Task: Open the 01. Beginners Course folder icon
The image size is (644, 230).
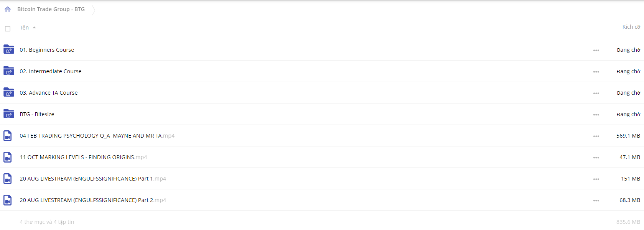Action: (x=9, y=49)
